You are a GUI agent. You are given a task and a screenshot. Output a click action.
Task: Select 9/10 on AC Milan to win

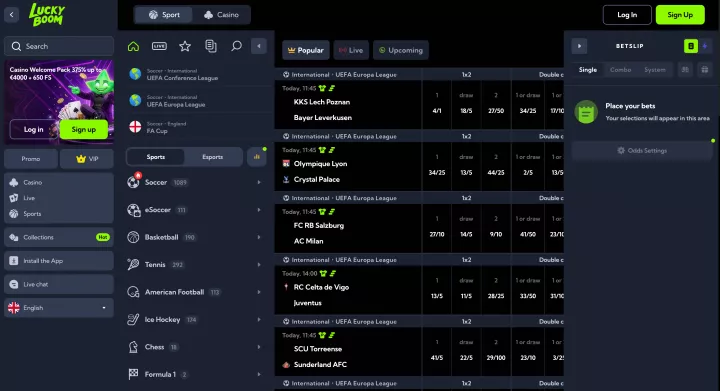tap(496, 228)
